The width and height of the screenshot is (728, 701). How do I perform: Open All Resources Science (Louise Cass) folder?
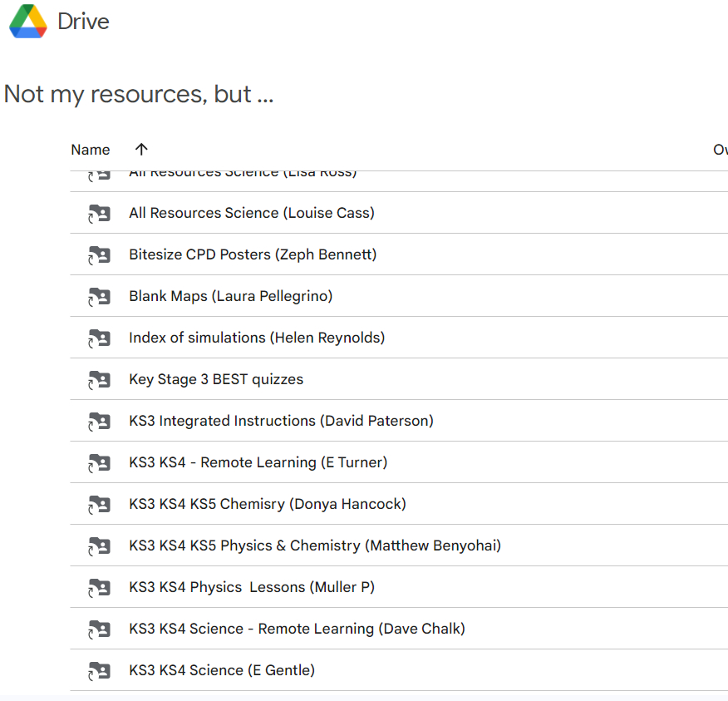click(251, 213)
